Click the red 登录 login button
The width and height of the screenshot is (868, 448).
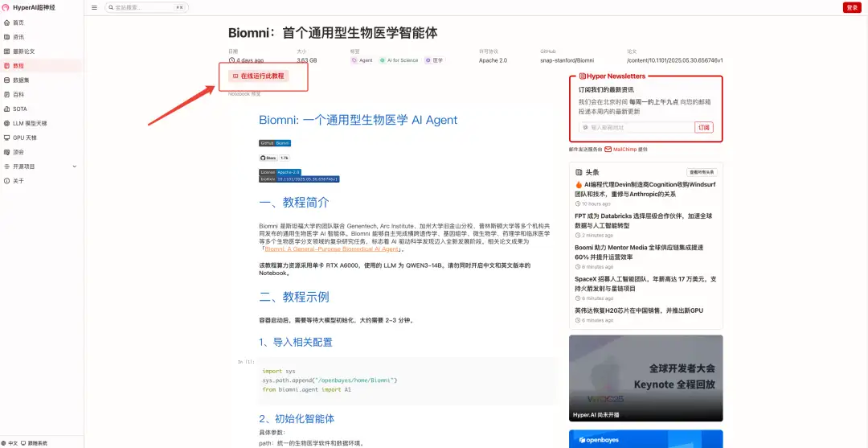pyautogui.click(x=851, y=7)
